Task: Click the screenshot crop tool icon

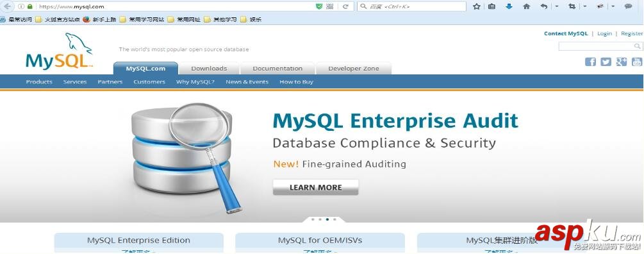Action: (x=572, y=6)
